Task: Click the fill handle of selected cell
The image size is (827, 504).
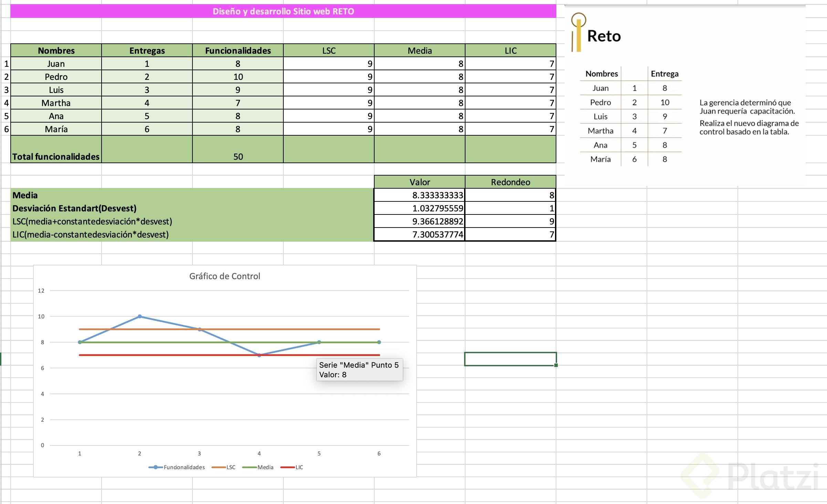Action: (x=556, y=365)
